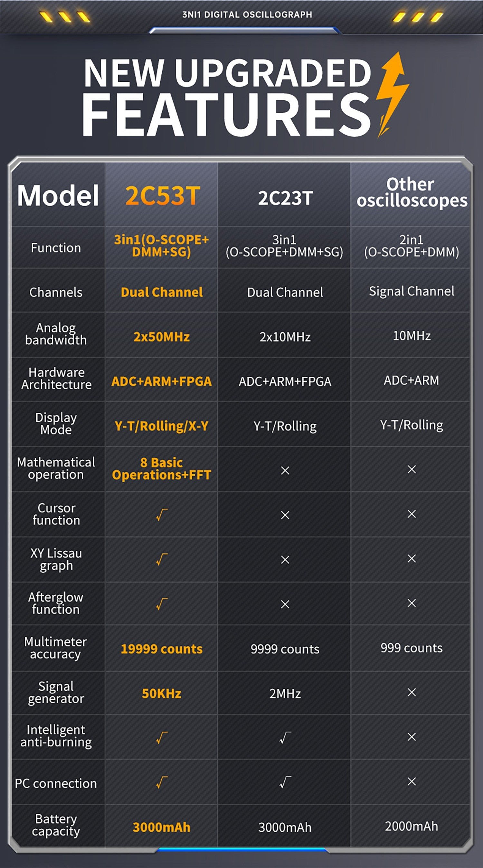
Task: Click the 2C53T Afterglow function checkmark
Action: [162, 604]
